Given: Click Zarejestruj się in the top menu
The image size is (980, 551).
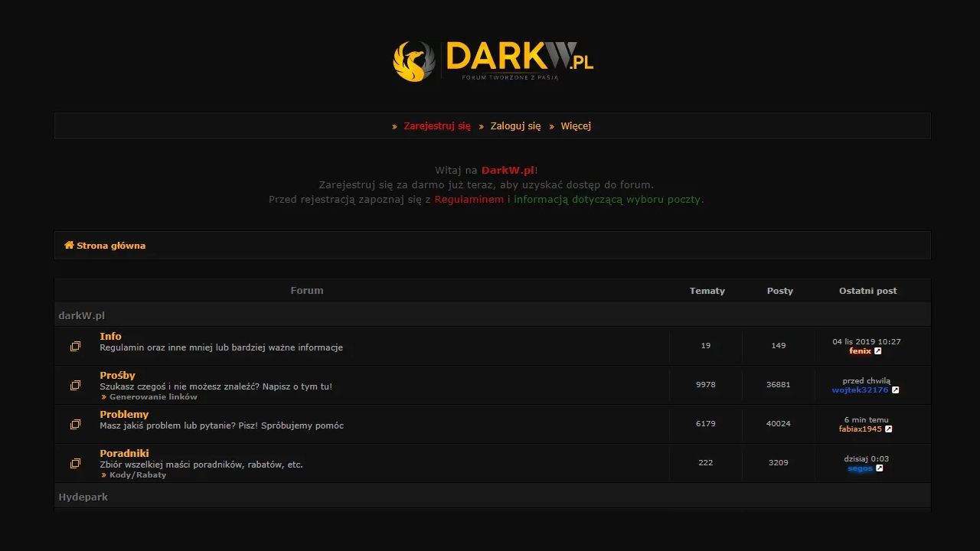Looking at the screenshot, I should [x=437, y=126].
